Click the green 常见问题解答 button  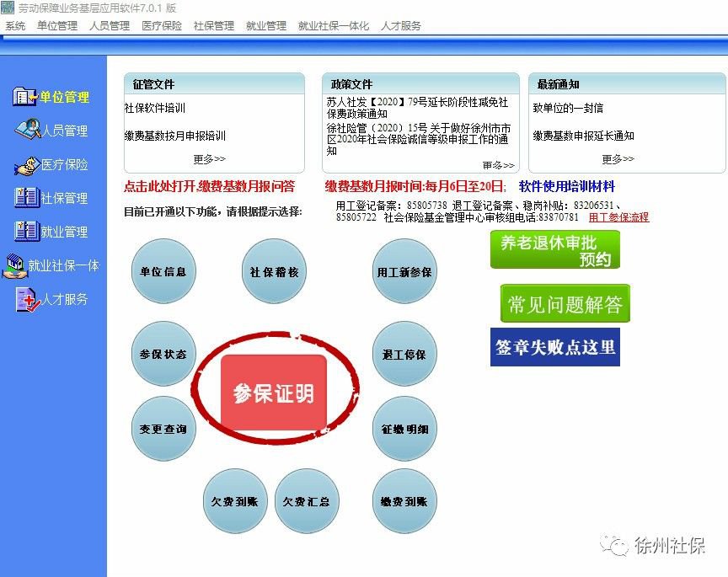pyautogui.click(x=565, y=303)
